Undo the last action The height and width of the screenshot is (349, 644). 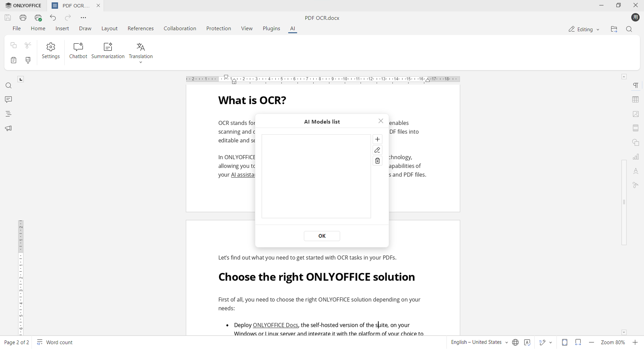(53, 18)
